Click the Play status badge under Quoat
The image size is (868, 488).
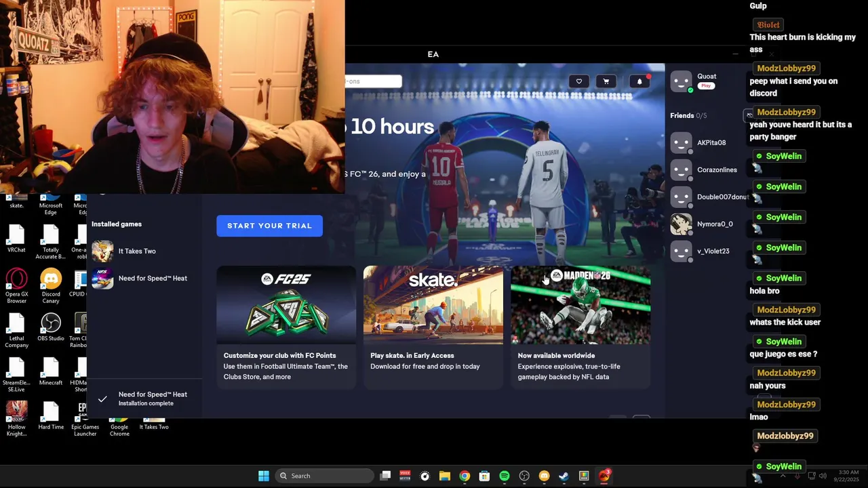point(706,86)
